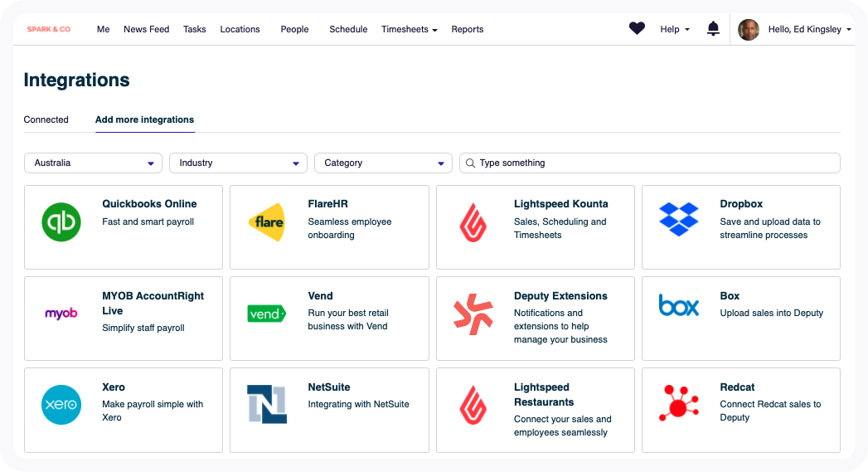The height and width of the screenshot is (472, 868).
Task: Select the Add more integrations tab
Action: [144, 119]
